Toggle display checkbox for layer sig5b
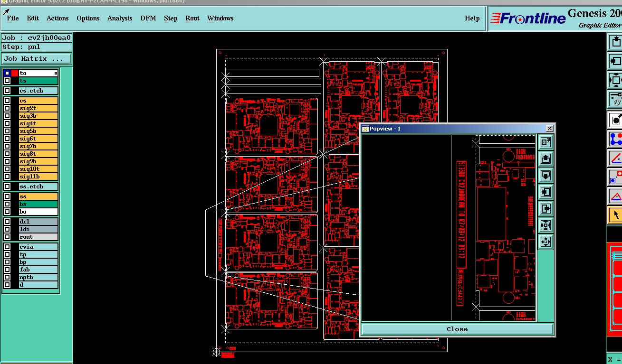Screen dimensions: 622x364 click(x=7, y=131)
